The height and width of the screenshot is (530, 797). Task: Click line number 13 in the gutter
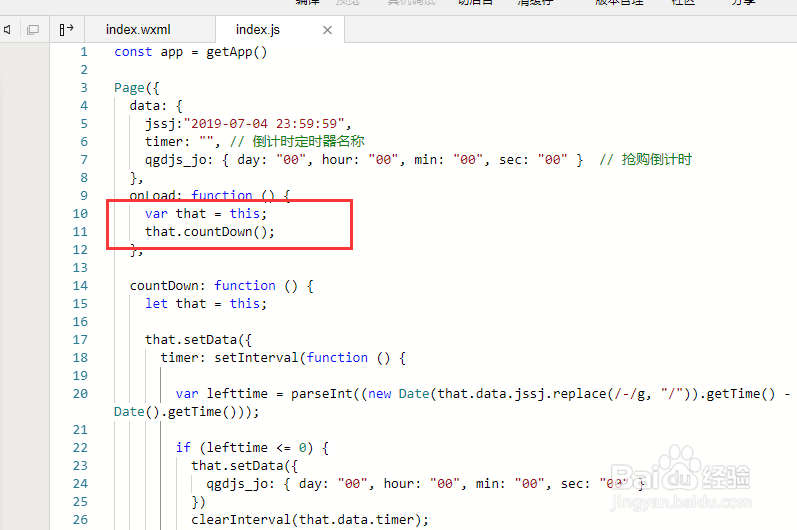click(x=80, y=268)
